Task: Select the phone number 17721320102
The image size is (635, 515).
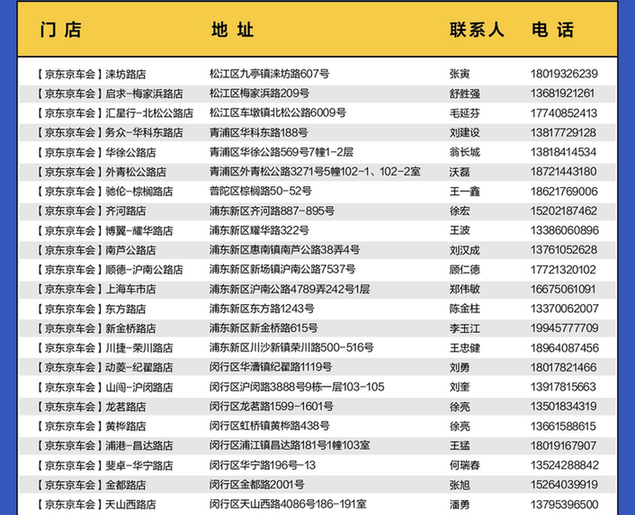Action: point(563,270)
